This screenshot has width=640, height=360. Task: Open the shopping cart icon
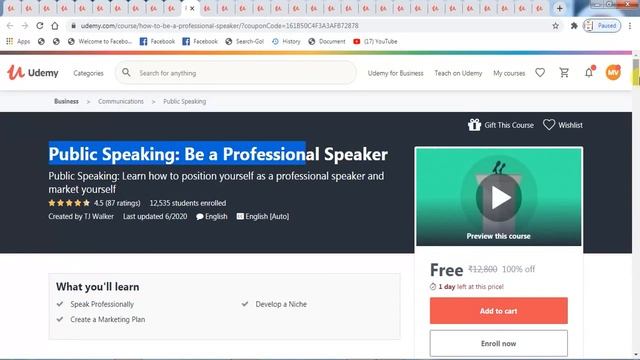click(x=564, y=73)
